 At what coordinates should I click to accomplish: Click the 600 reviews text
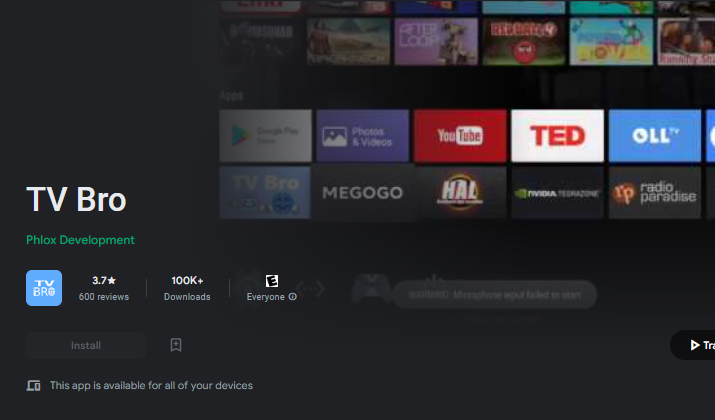pos(104,296)
